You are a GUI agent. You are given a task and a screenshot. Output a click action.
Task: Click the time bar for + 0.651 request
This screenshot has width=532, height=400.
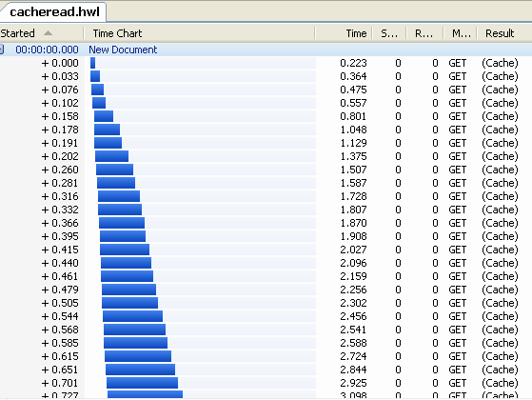point(141,370)
